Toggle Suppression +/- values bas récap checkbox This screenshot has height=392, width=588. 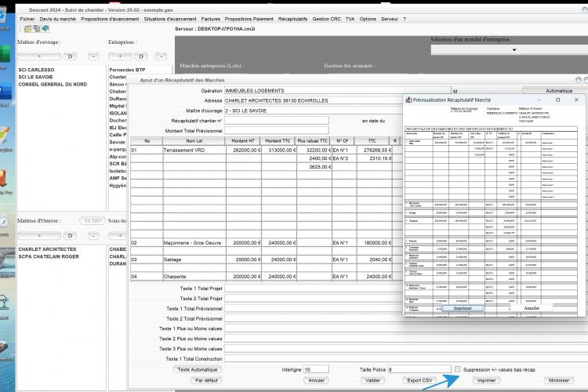(458, 369)
